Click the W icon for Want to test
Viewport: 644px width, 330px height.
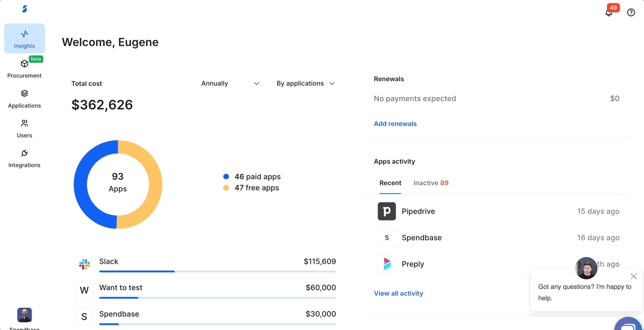tap(84, 291)
